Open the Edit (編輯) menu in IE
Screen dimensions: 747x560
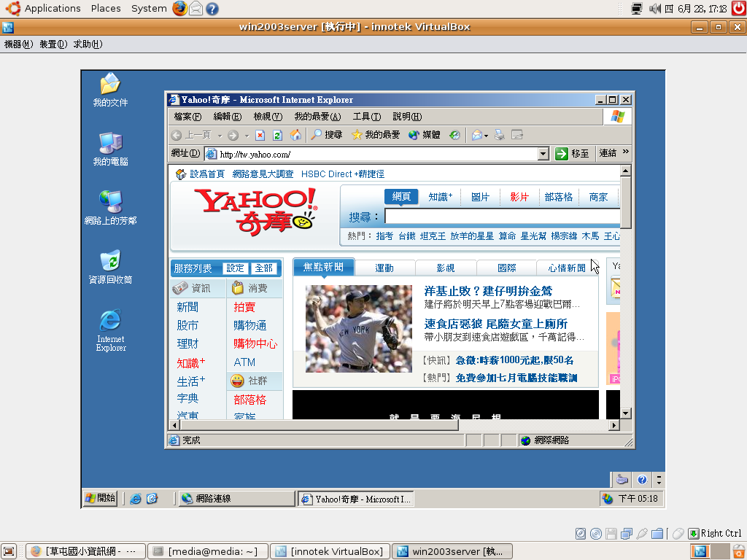point(228,117)
